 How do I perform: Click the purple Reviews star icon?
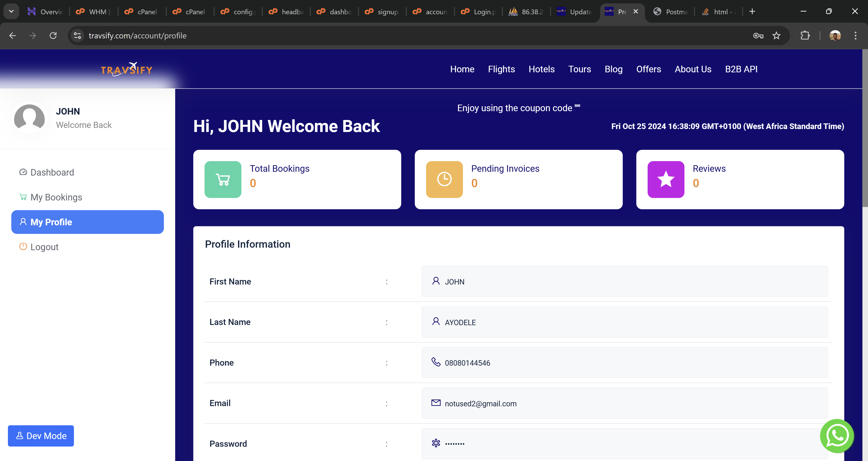665,179
